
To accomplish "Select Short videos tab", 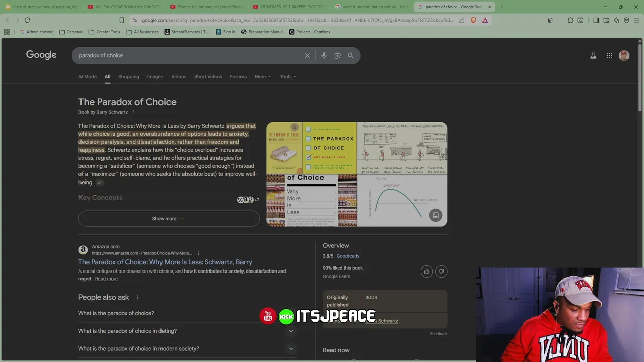I will [208, 77].
